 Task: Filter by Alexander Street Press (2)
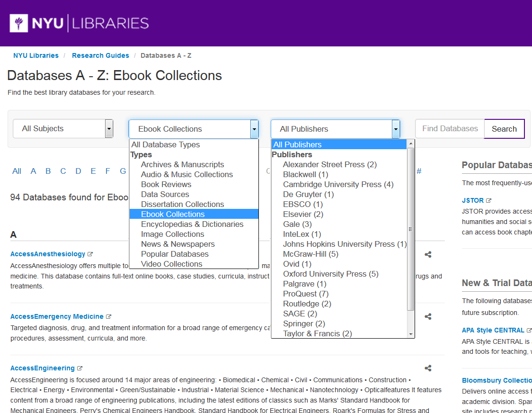click(x=339, y=164)
